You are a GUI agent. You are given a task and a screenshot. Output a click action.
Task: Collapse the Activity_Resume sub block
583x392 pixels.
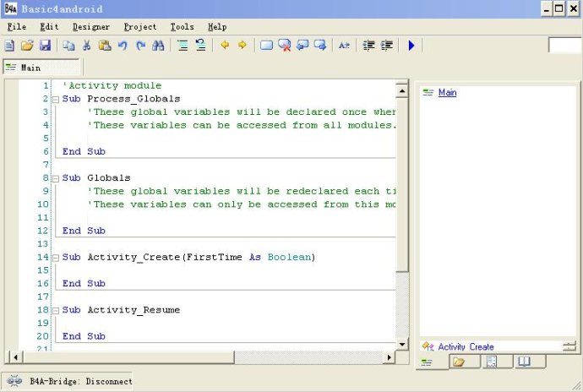[x=55, y=310]
